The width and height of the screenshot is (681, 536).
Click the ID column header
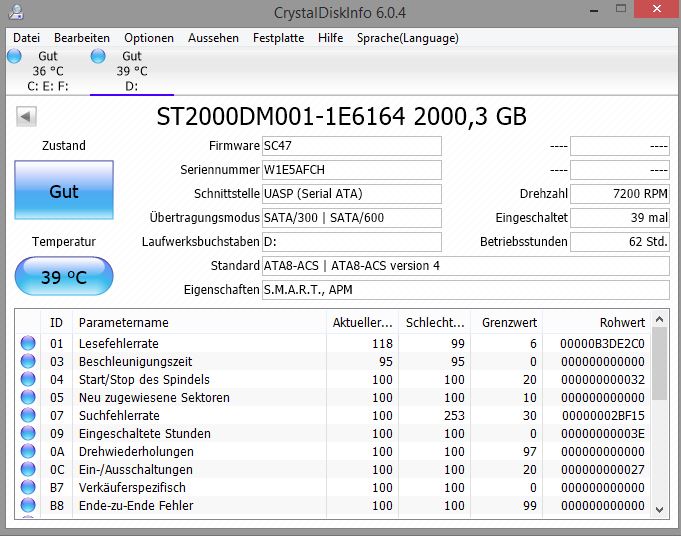coord(56,322)
